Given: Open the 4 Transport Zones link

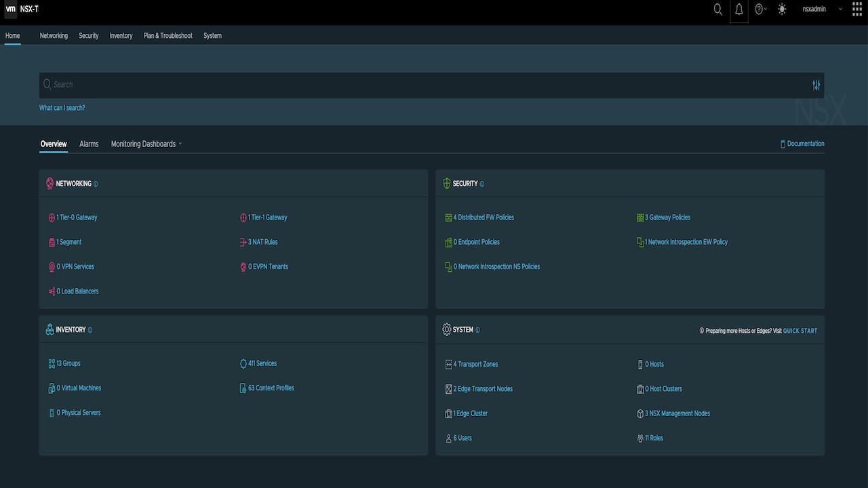Looking at the screenshot, I should [x=476, y=364].
